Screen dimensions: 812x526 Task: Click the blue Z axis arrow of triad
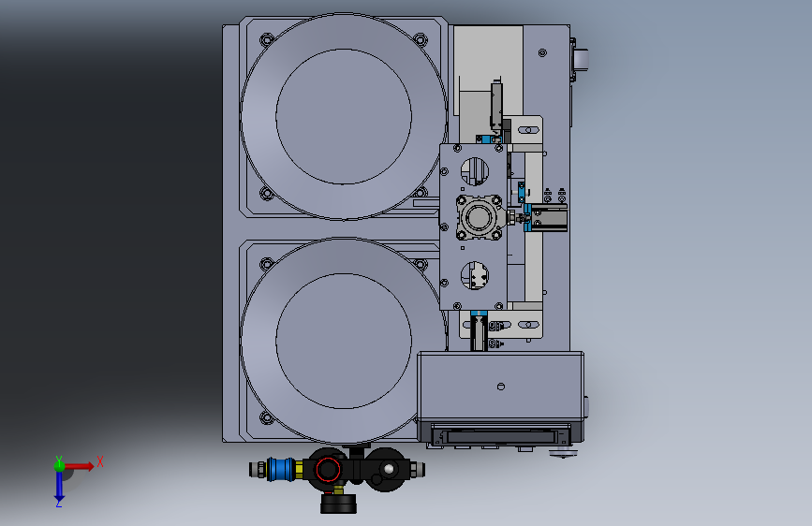pos(59,487)
